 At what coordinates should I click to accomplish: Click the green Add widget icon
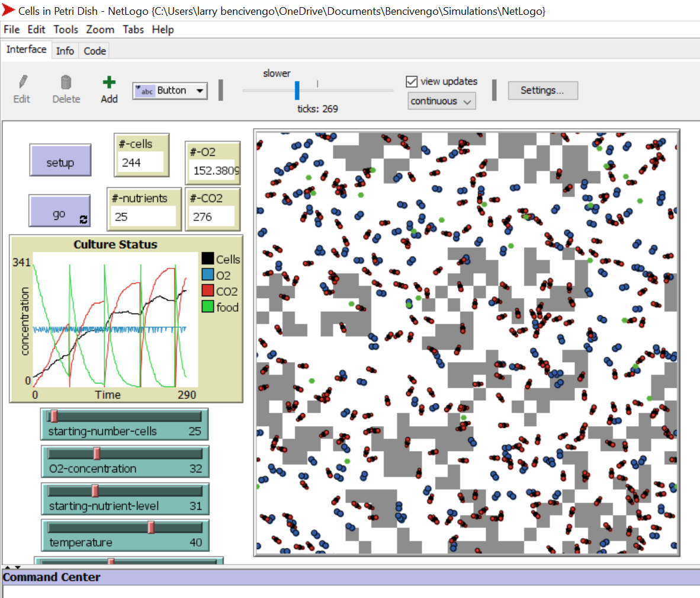108,81
